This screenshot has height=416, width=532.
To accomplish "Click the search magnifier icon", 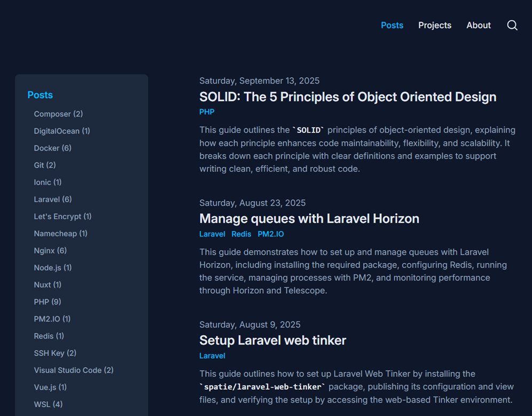I will [x=512, y=26].
